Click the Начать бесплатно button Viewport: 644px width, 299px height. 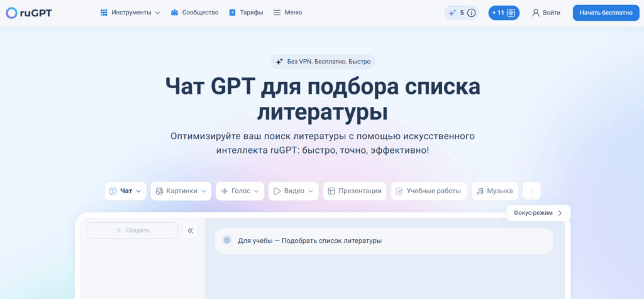(x=606, y=13)
